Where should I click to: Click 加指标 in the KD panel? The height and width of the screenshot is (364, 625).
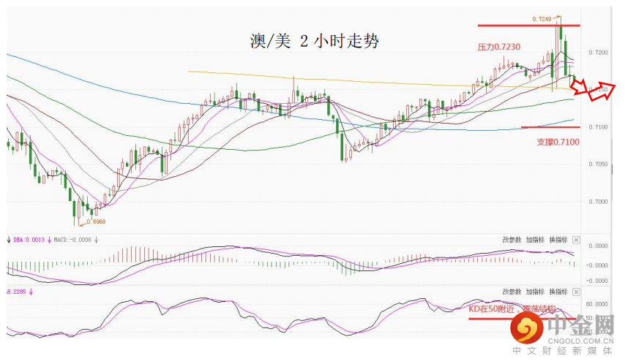click(536, 291)
